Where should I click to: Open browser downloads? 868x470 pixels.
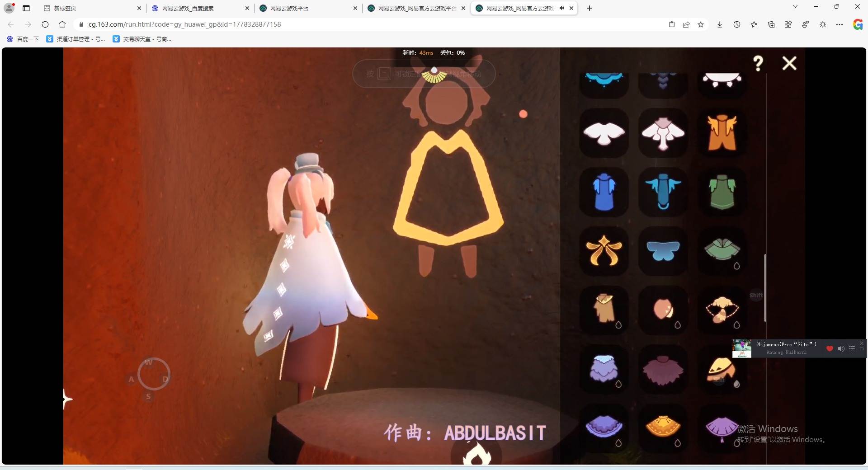click(719, 24)
